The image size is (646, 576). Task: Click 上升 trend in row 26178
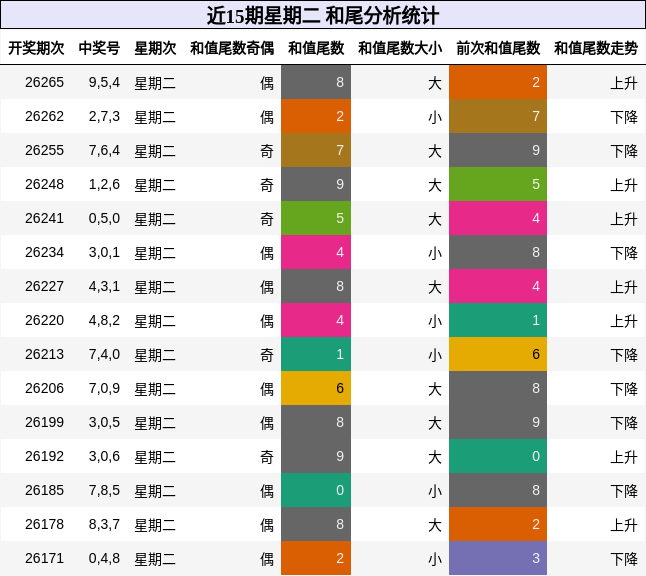click(x=624, y=525)
